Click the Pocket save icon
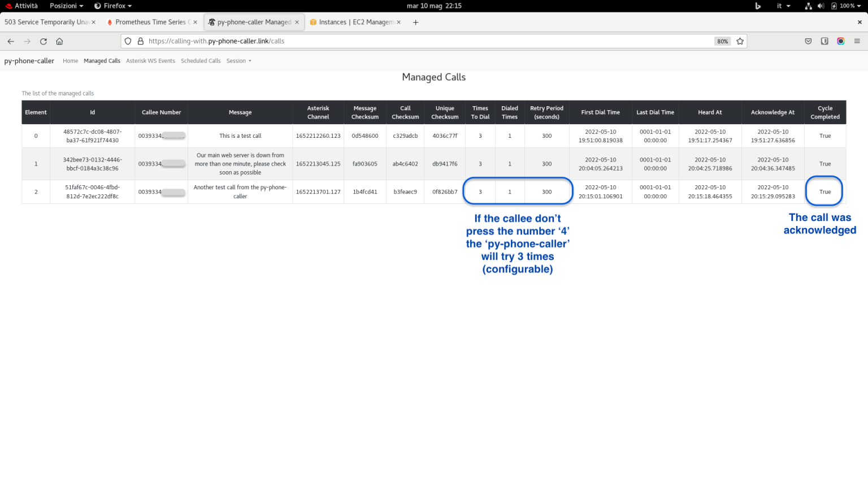Image resolution: width=868 pixels, height=488 pixels. 808,41
